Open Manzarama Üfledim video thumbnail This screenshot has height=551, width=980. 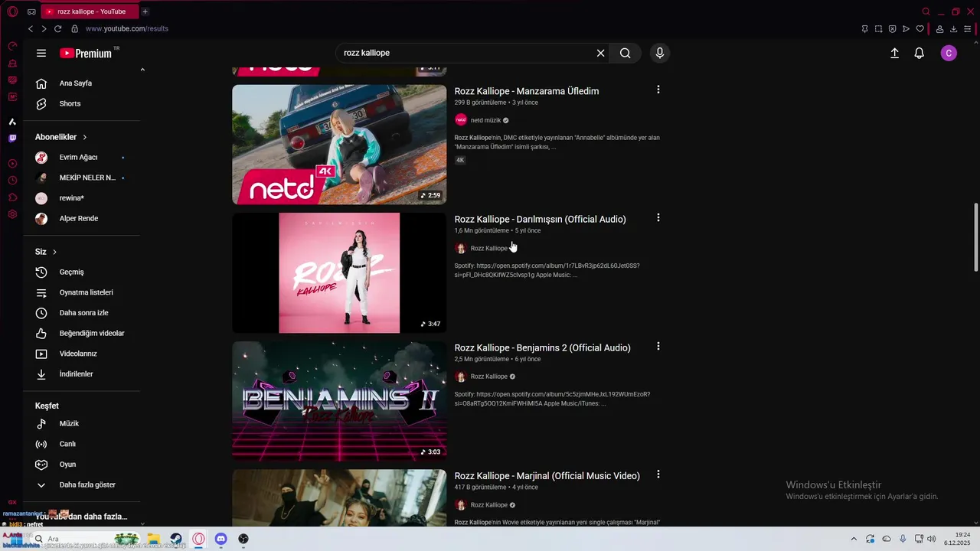(339, 145)
